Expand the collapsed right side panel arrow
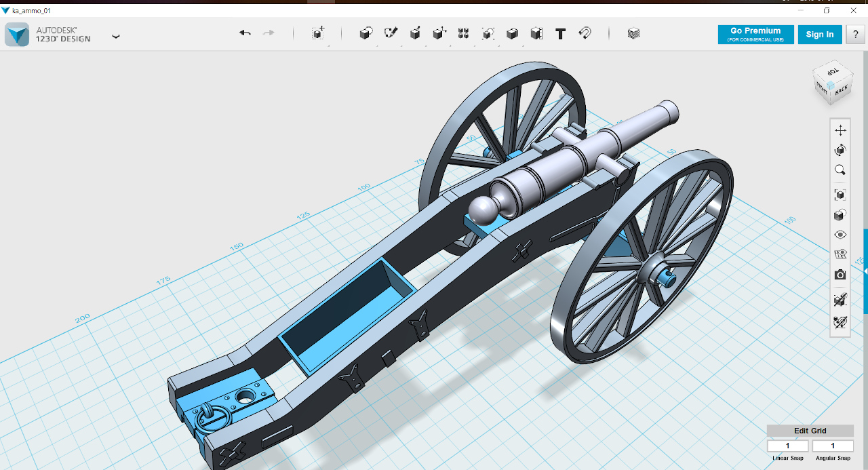The height and width of the screenshot is (470, 868). (865, 271)
